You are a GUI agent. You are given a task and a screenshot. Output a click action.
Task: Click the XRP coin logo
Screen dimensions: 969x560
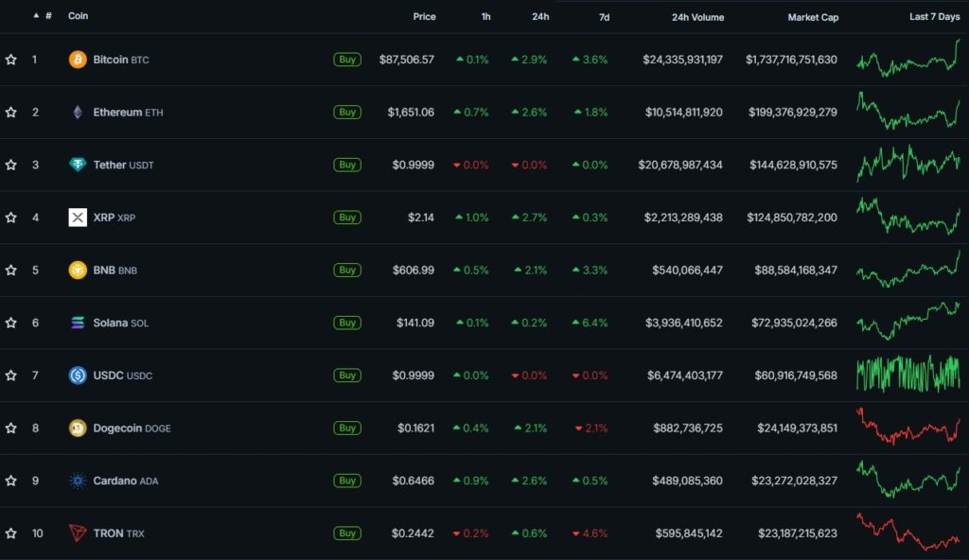click(79, 217)
